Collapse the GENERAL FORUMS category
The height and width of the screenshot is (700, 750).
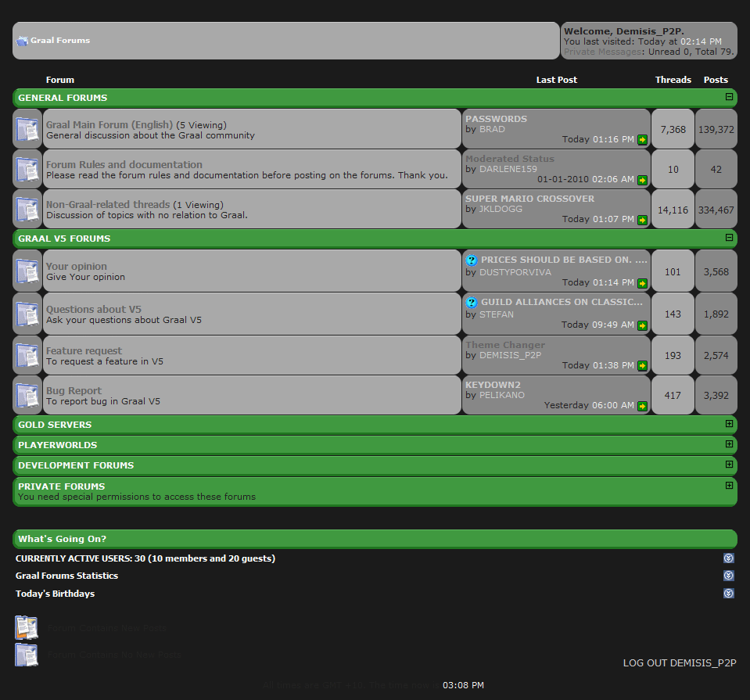coord(729,97)
